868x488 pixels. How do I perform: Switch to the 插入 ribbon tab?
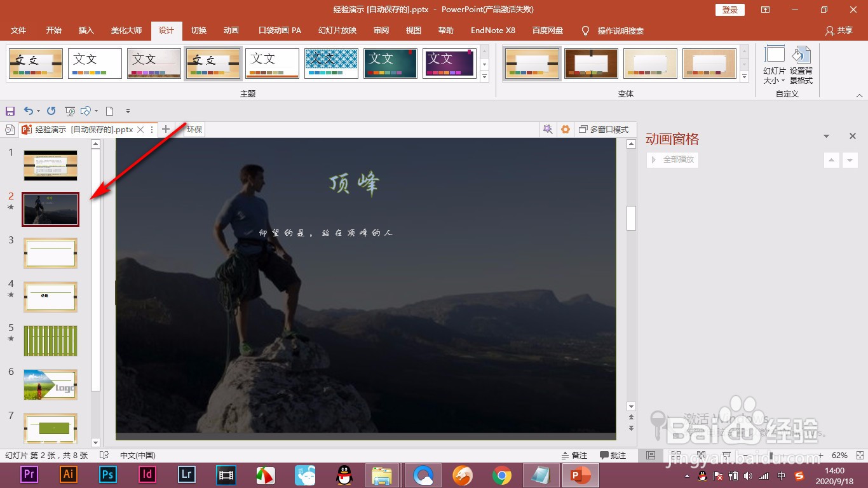pyautogui.click(x=86, y=30)
